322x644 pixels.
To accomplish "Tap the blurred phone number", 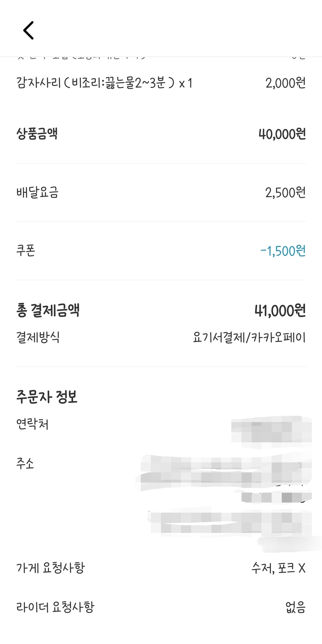I will [271, 431].
